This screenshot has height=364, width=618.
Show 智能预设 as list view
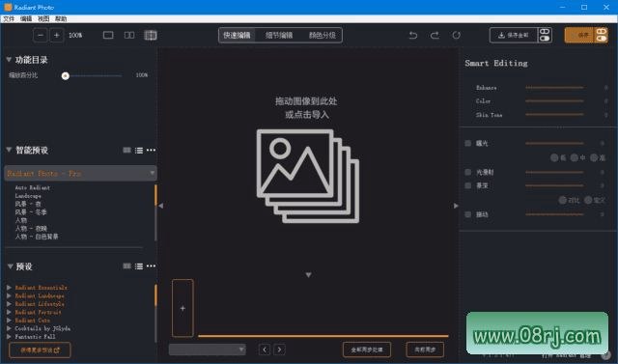[139, 151]
